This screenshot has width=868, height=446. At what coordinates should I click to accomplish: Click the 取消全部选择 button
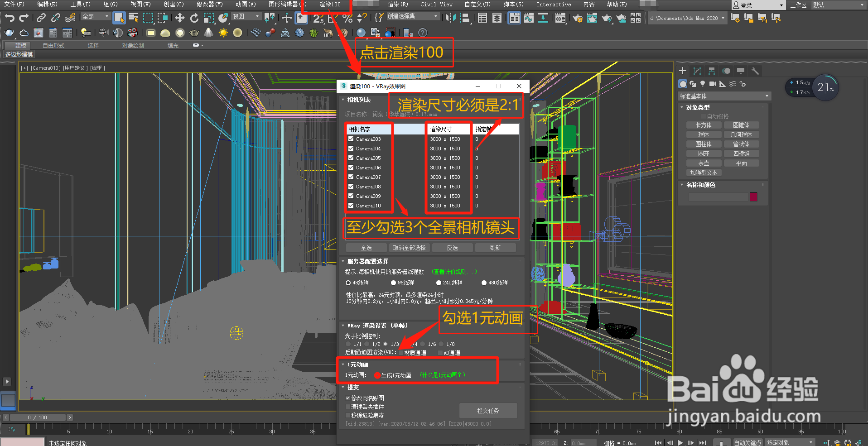(x=410, y=248)
